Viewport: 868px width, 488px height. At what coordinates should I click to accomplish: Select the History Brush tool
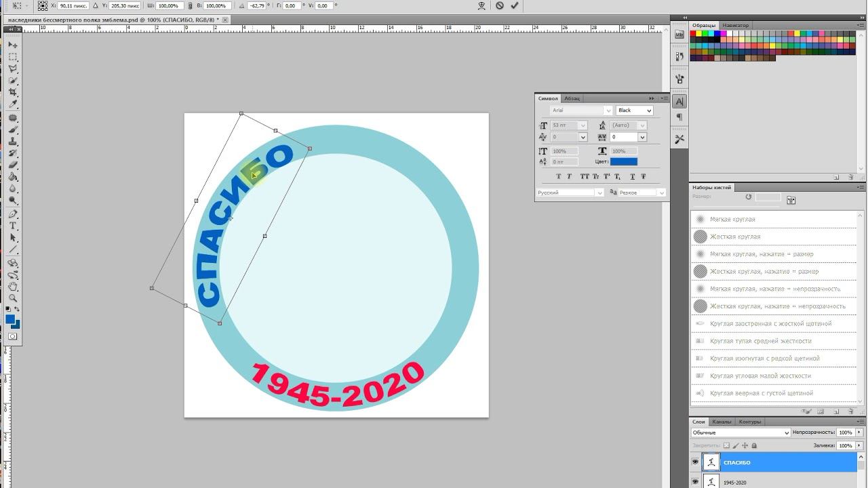(x=13, y=153)
